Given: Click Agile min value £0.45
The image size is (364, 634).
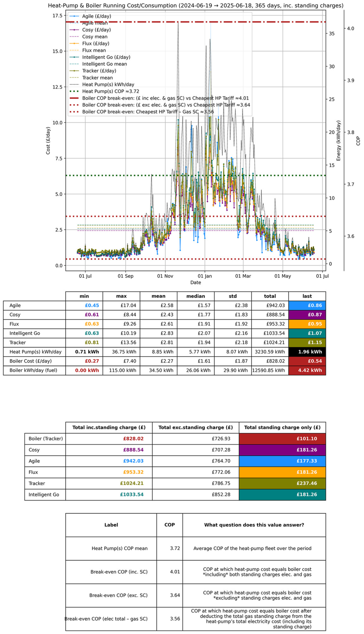Looking at the screenshot, I should (84, 306).
